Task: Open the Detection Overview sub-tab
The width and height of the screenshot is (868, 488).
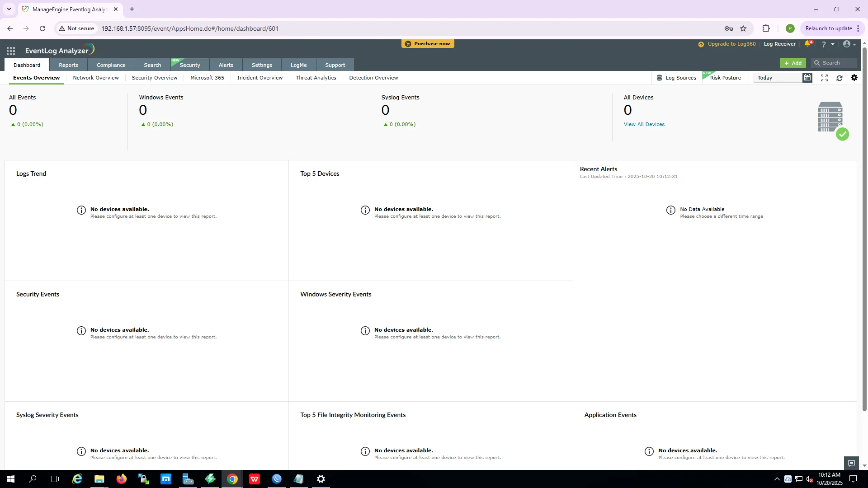Action: (x=373, y=78)
